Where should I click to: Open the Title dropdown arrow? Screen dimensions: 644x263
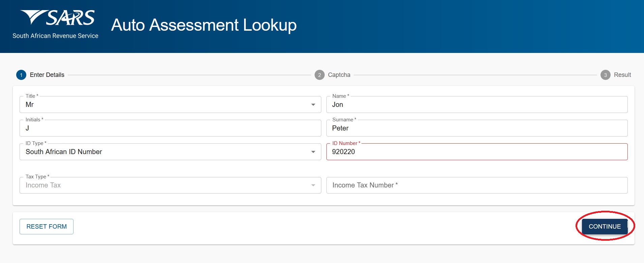[313, 105]
